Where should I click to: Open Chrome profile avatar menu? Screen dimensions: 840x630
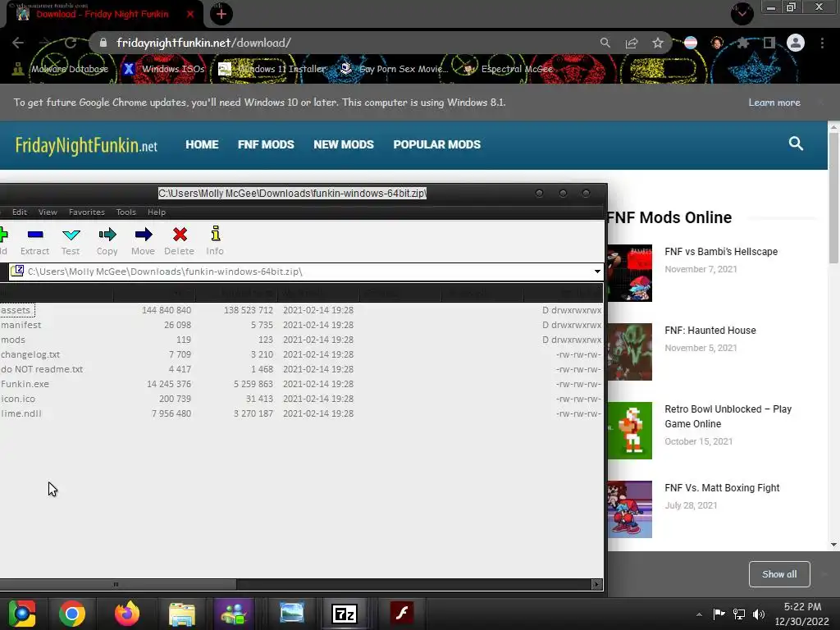point(796,43)
